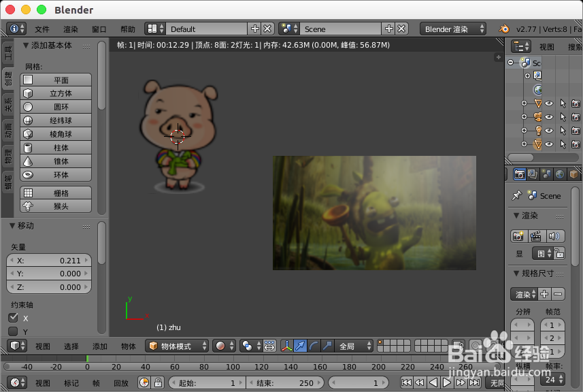Open the Timeline editor type selector
This screenshot has height=392, width=583.
[x=17, y=382]
